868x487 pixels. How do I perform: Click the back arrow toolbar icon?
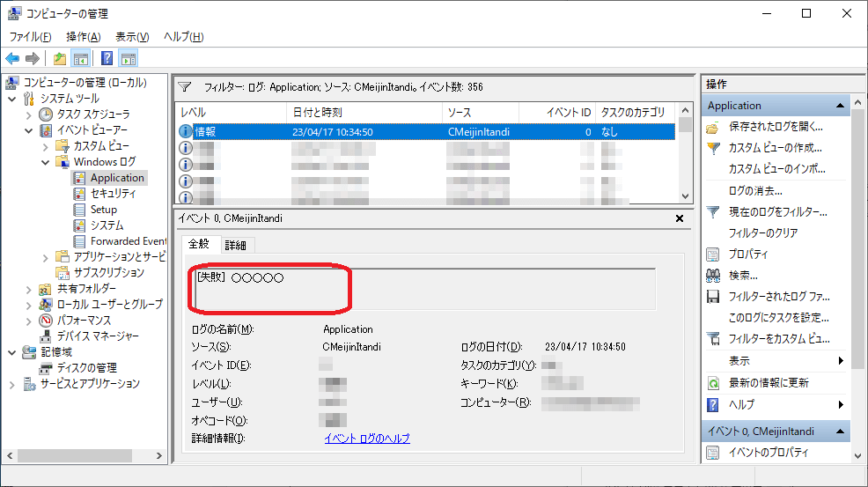point(12,59)
